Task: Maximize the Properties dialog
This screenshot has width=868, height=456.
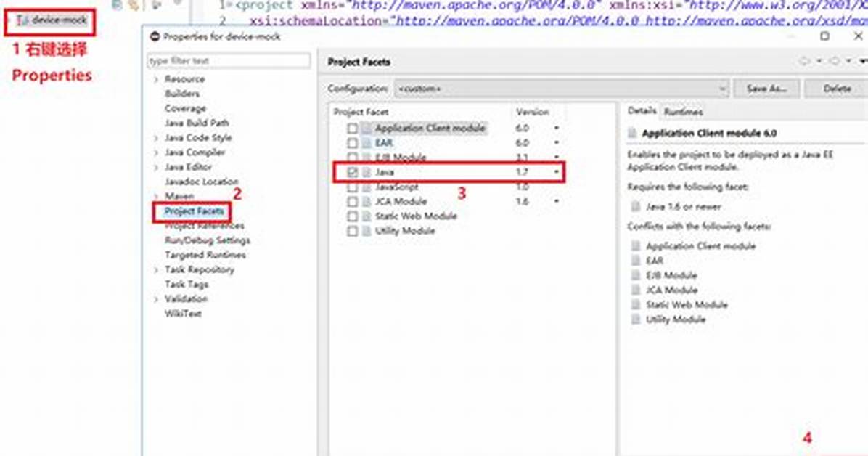Action: [825, 36]
